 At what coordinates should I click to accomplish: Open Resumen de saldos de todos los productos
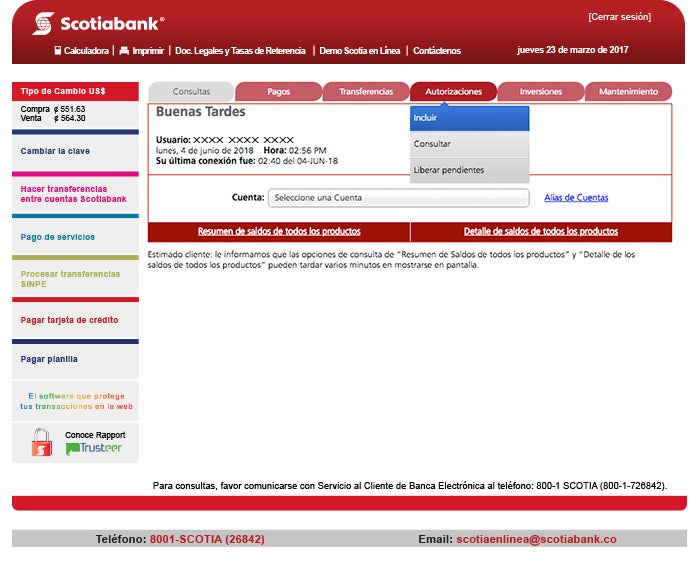279,232
